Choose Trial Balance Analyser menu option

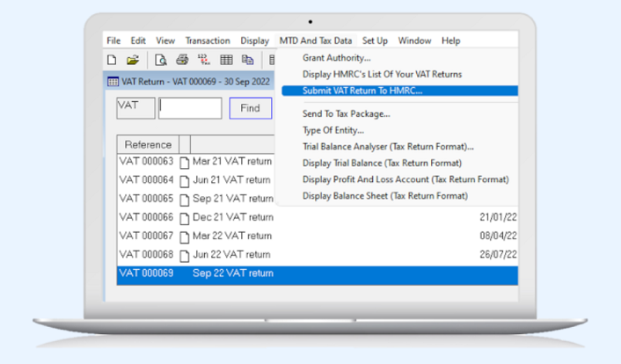388,146
